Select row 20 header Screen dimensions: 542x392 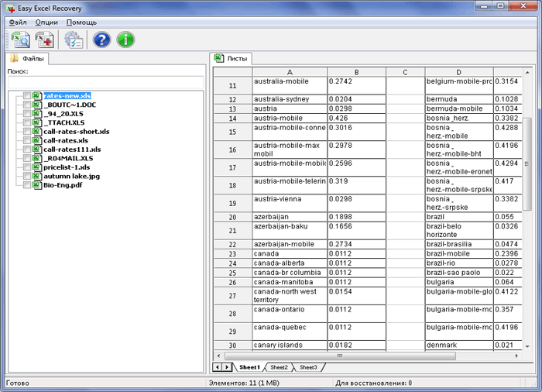[232, 217]
